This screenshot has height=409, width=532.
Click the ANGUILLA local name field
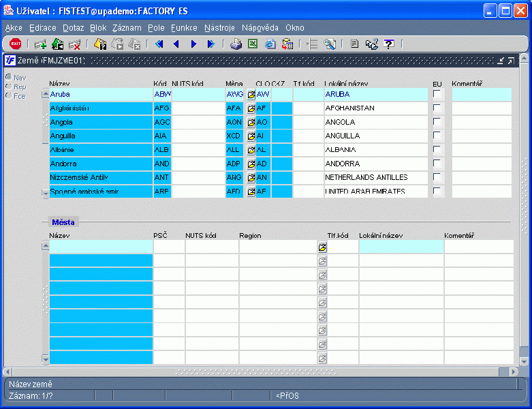pos(375,136)
